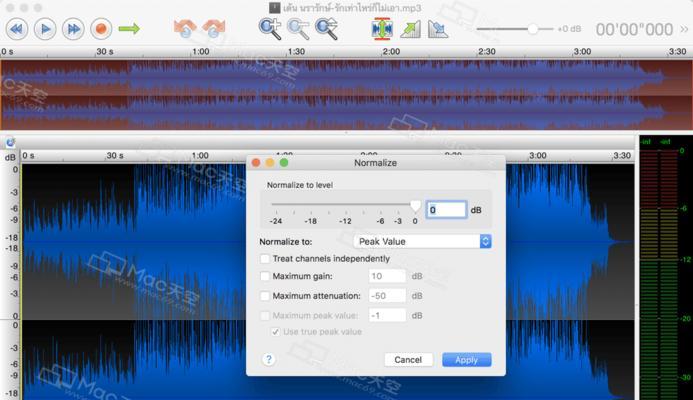
Task: Click the overview waveform at 2:00
Action: click(x=391, y=95)
